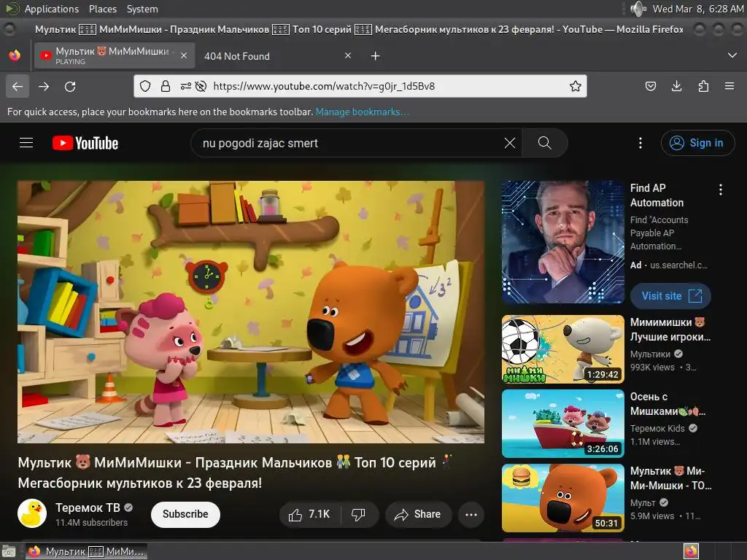The width and height of the screenshot is (747, 560).
Task: Open the Find AP Automation ad title
Action: [657, 195]
